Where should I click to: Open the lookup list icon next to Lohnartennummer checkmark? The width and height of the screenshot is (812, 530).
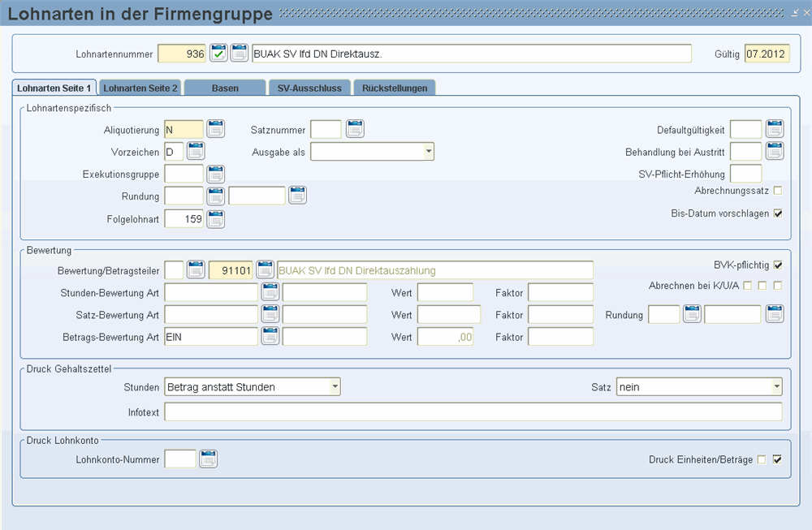[240, 54]
